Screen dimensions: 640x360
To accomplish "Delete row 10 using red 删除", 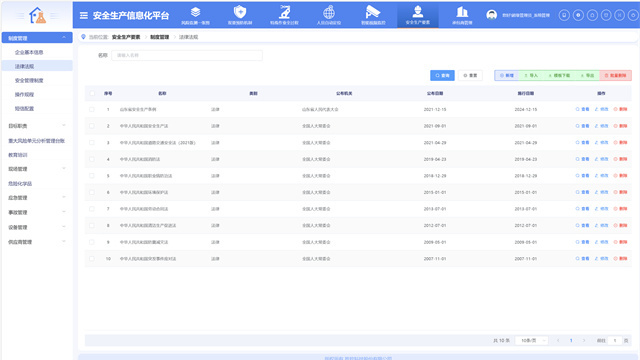I will tap(620, 259).
